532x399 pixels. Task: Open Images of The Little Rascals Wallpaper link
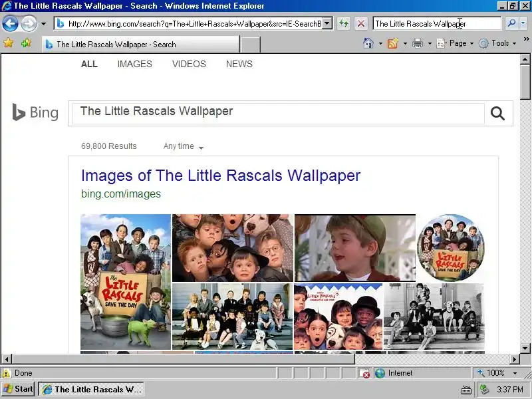(x=221, y=176)
